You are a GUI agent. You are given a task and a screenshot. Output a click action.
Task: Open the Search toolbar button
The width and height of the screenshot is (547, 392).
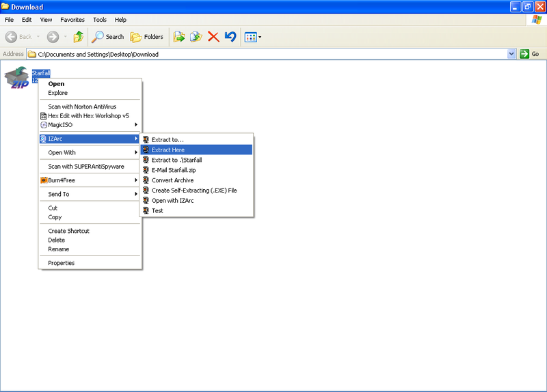tap(107, 37)
